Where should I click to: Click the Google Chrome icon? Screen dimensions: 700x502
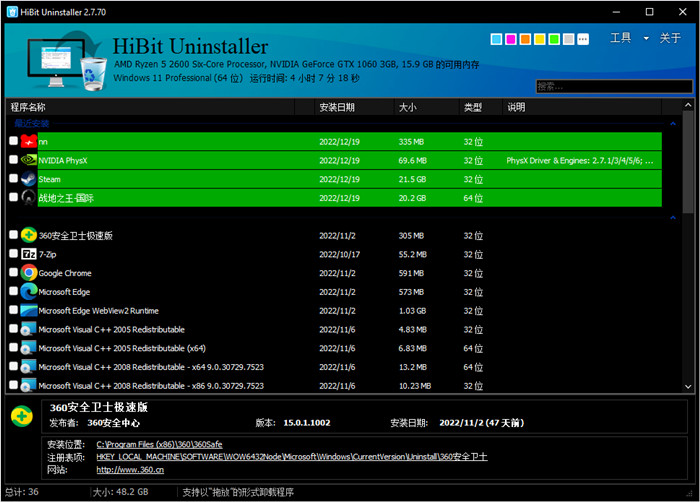pos(29,272)
